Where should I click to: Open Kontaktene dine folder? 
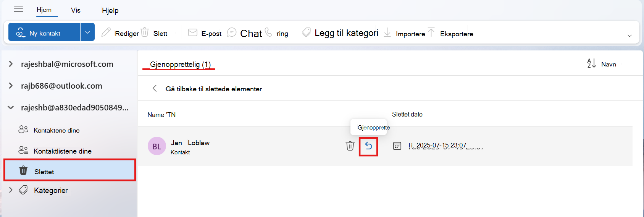point(69,130)
